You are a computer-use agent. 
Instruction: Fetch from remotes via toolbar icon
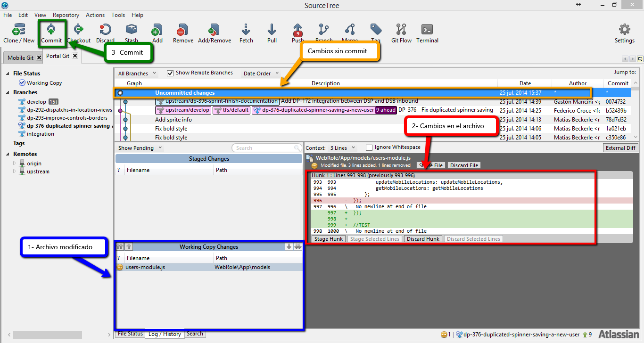coord(246,33)
